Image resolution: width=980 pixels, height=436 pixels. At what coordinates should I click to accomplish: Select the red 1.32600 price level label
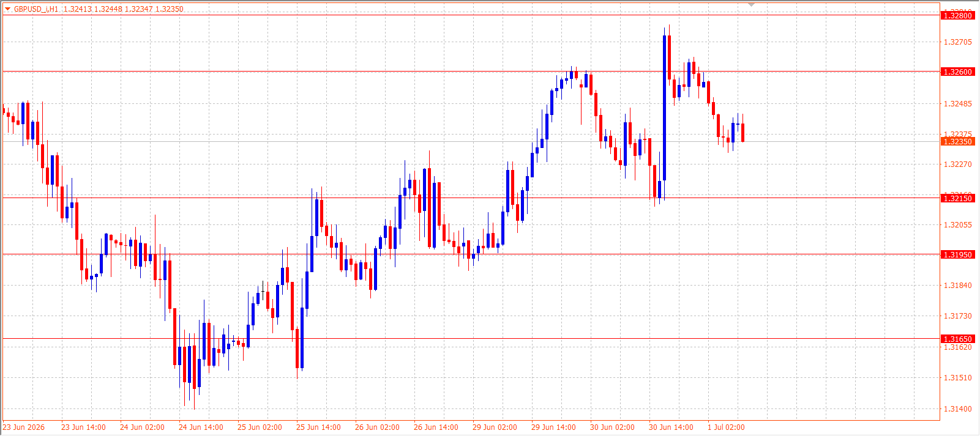[x=958, y=72]
